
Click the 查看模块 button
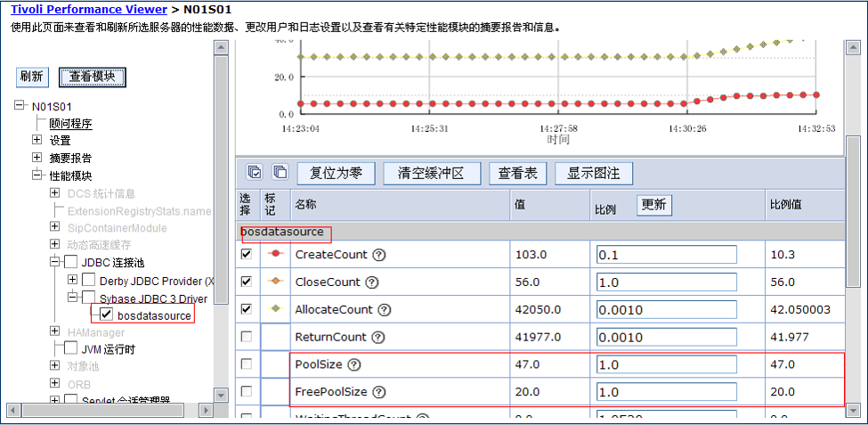click(x=92, y=77)
